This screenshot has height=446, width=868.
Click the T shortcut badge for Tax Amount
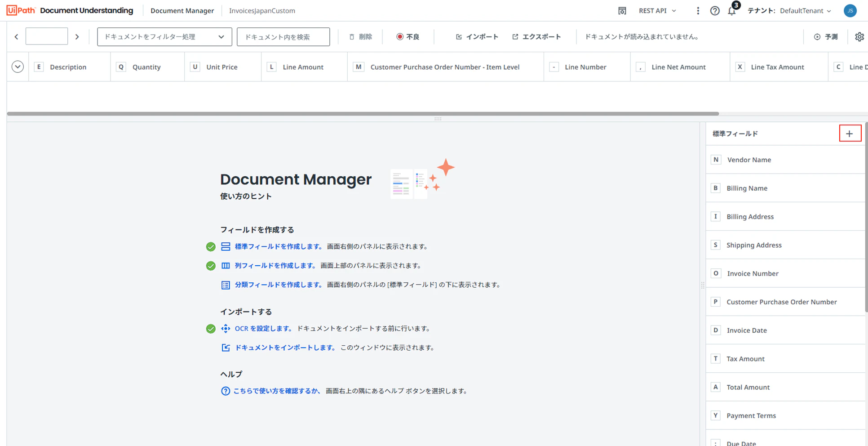tap(716, 359)
